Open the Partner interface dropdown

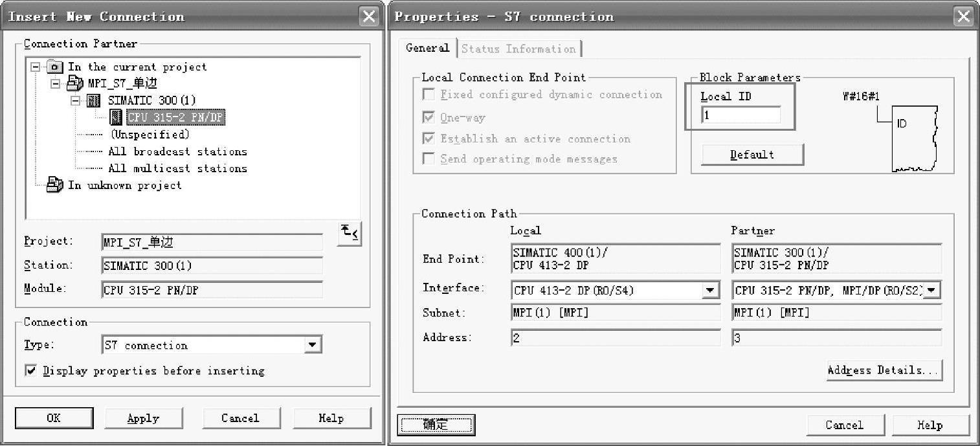pyautogui.click(x=931, y=291)
